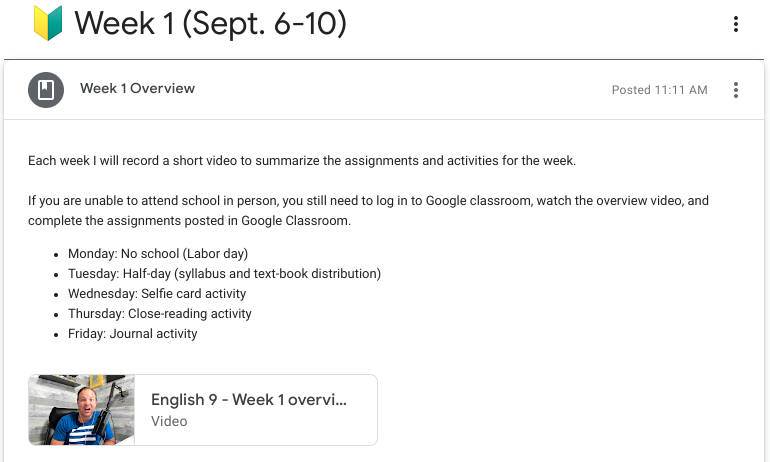Open more options for Week 1 Overview post
Screen dimensions: 770x462
735,90
